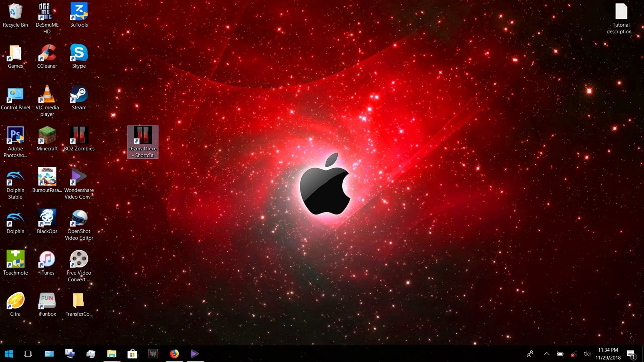Screen dimensions: 644x362
Task: Select the iTunes desktop shortcut
Action: (x=47, y=263)
